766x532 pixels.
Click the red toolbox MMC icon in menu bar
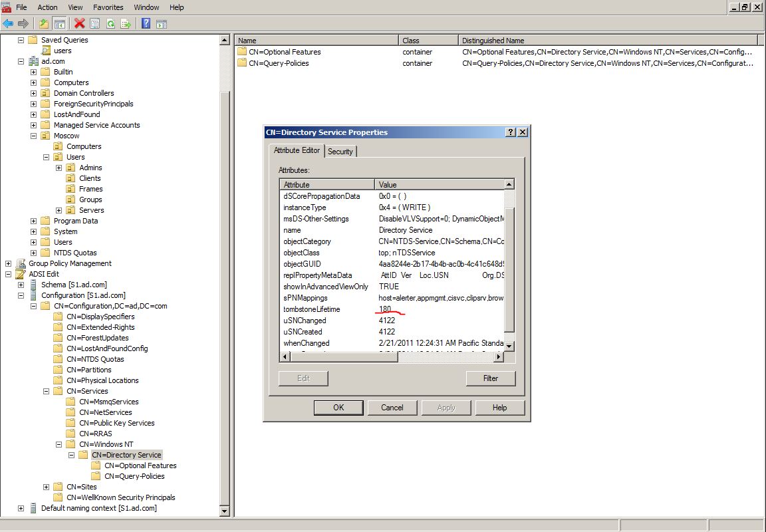point(6,7)
